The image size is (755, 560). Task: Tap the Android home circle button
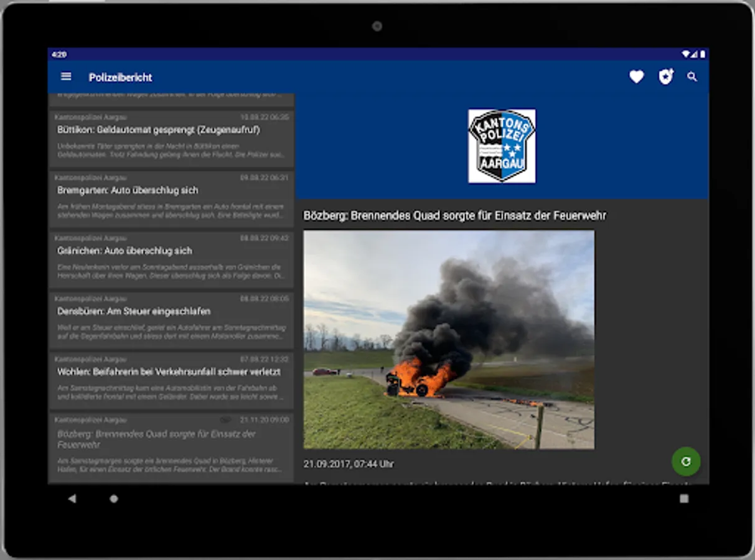114,498
